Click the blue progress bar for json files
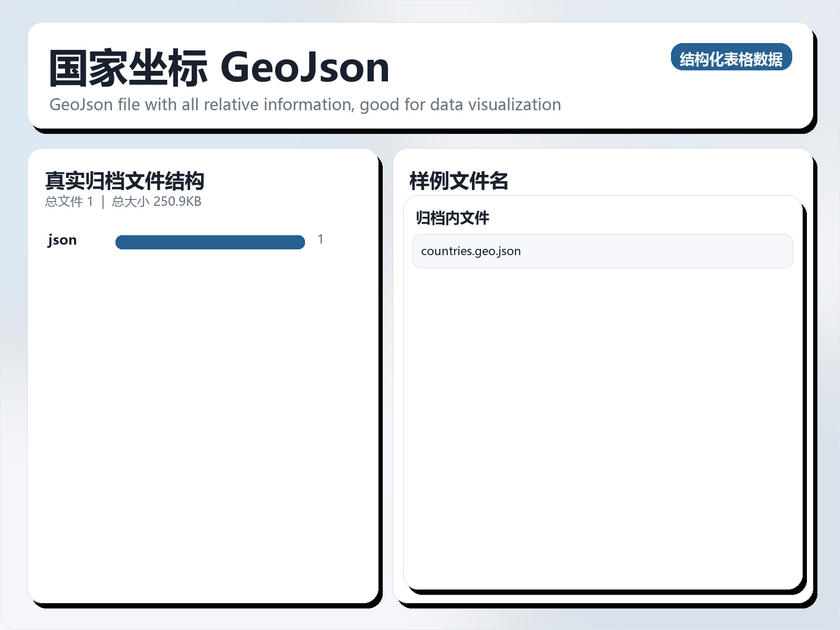 click(210, 241)
